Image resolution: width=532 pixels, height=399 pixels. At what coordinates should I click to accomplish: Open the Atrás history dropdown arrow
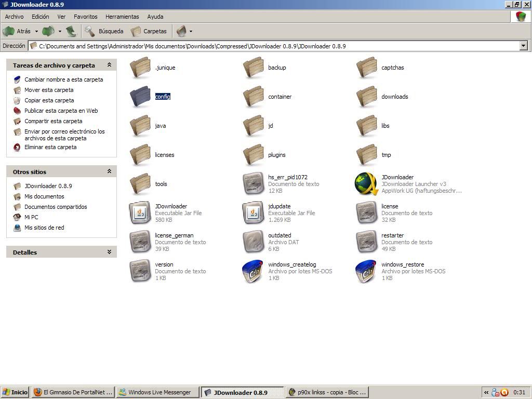pos(36,31)
